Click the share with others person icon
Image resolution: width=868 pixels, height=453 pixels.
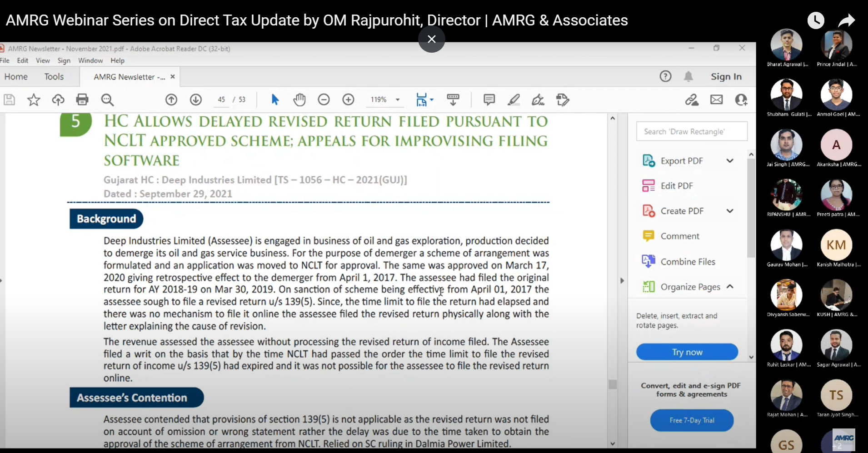[x=741, y=100]
